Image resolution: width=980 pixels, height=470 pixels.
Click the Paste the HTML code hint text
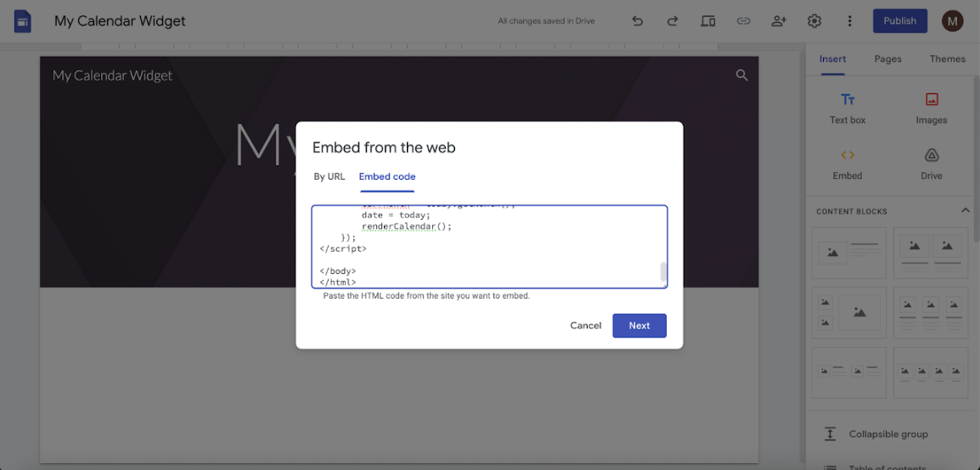click(x=426, y=296)
